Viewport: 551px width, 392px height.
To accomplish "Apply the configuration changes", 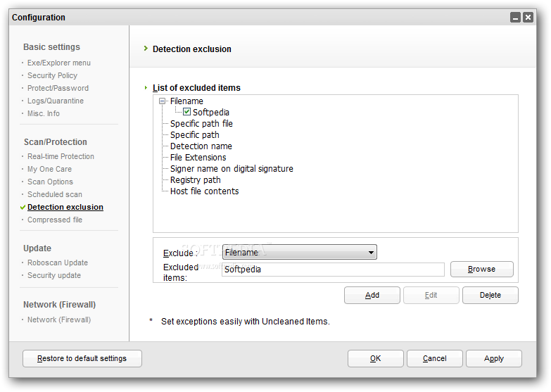I will click(494, 358).
